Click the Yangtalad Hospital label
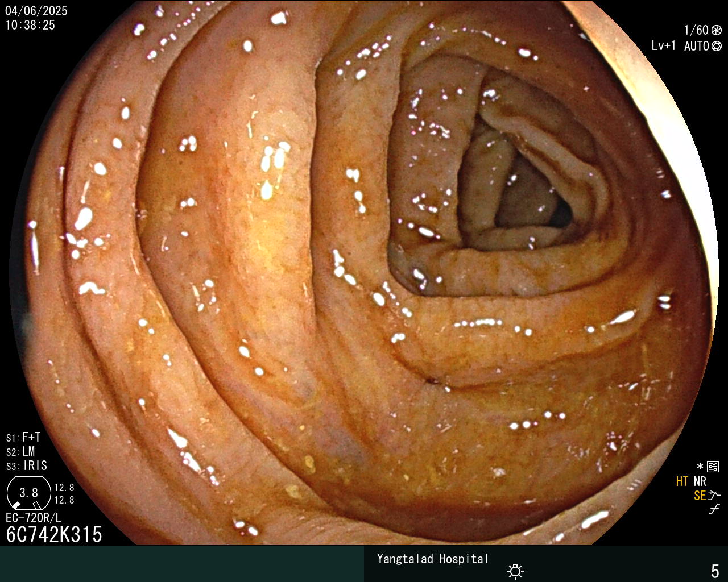 432,559
